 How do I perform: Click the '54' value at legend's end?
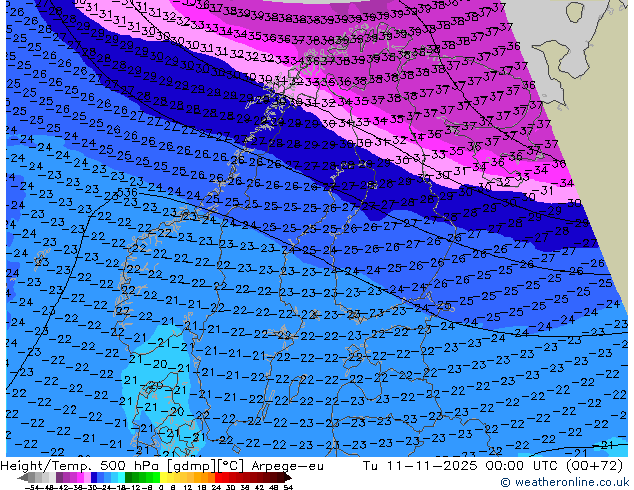click(x=288, y=487)
